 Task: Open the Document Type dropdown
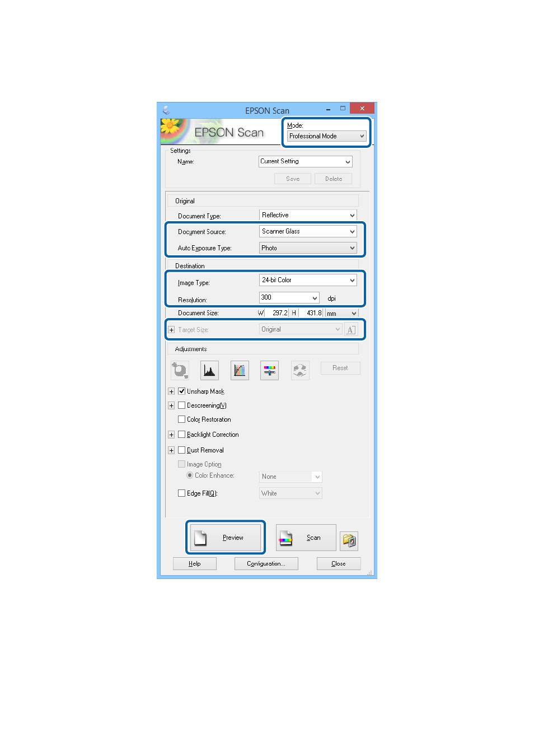(x=308, y=215)
